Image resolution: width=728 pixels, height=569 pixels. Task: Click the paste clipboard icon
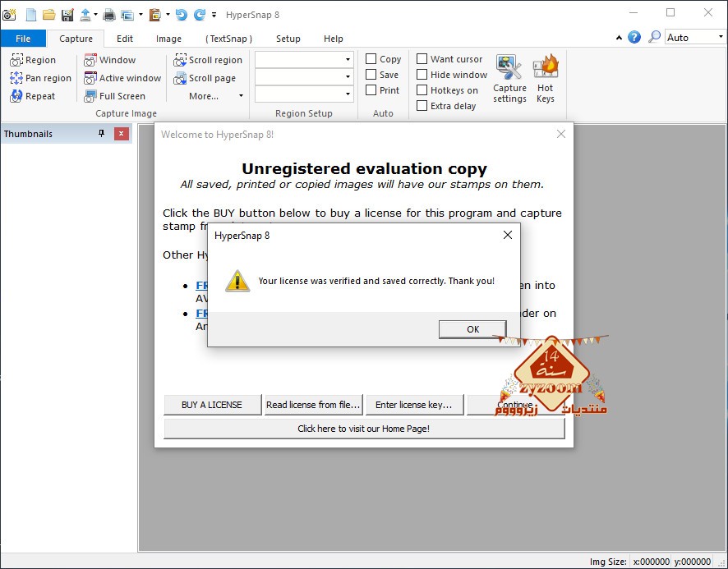[x=154, y=15]
